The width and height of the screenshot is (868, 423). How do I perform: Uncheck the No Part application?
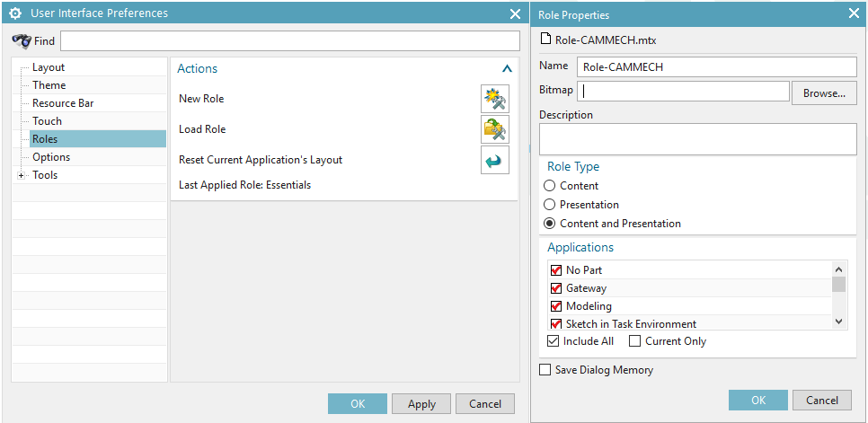pos(556,270)
